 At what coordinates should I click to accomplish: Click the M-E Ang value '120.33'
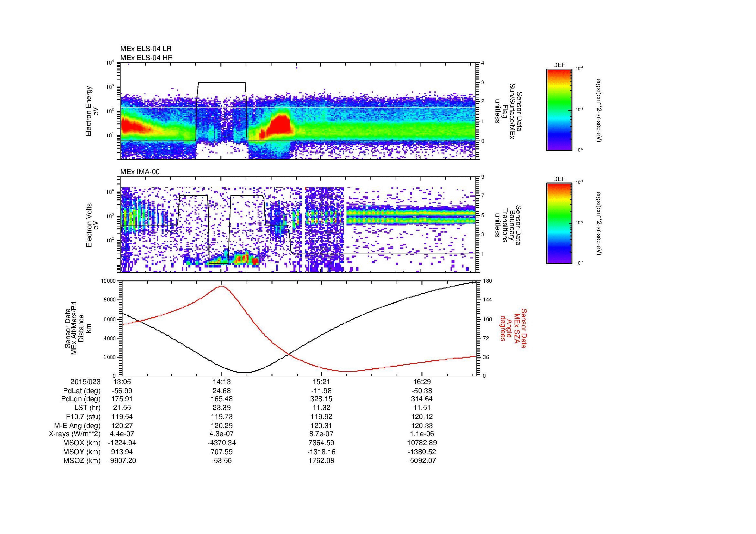(x=422, y=426)
